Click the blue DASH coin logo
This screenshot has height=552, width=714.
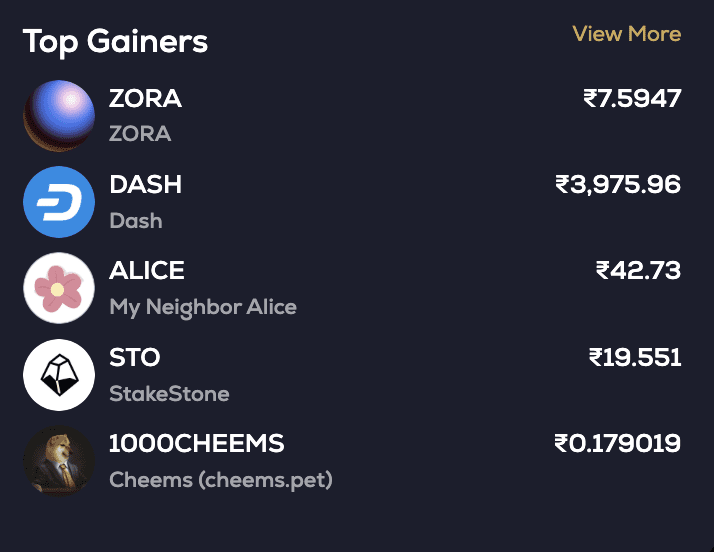pos(58,202)
